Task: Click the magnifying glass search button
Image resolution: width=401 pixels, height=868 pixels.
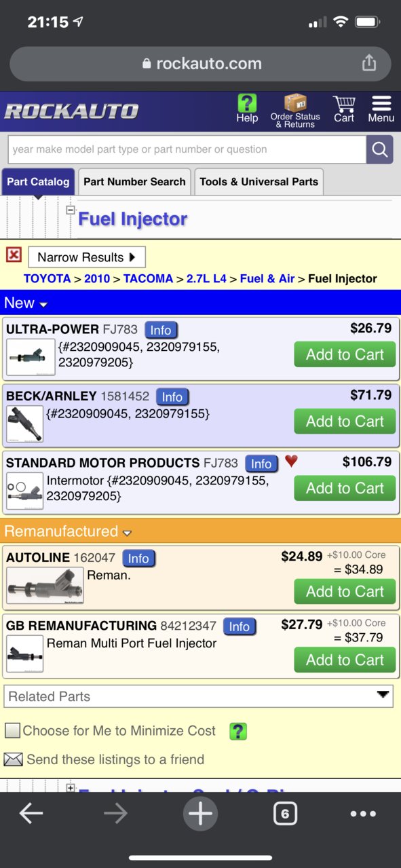Action: point(380,149)
